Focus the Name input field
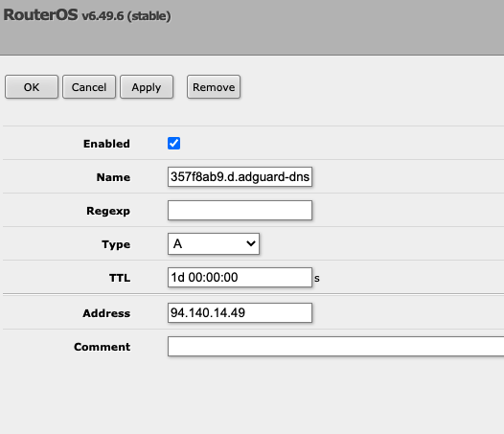Image resolution: width=504 pixels, height=434 pixels. point(240,176)
